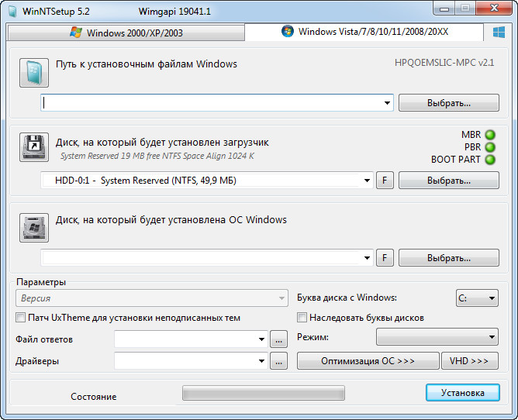Click the MBR green status indicator
The image size is (518, 420).
click(x=490, y=135)
